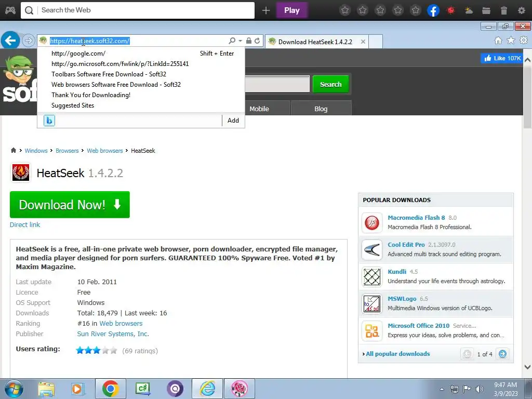Image resolution: width=532 pixels, height=399 pixels.
Task: Open Cool Edit Pro download
Action: (x=406, y=245)
